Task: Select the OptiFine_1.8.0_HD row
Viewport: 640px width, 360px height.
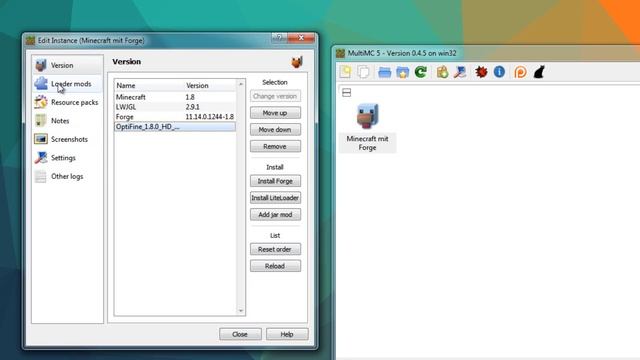Action: click(175, 127)
